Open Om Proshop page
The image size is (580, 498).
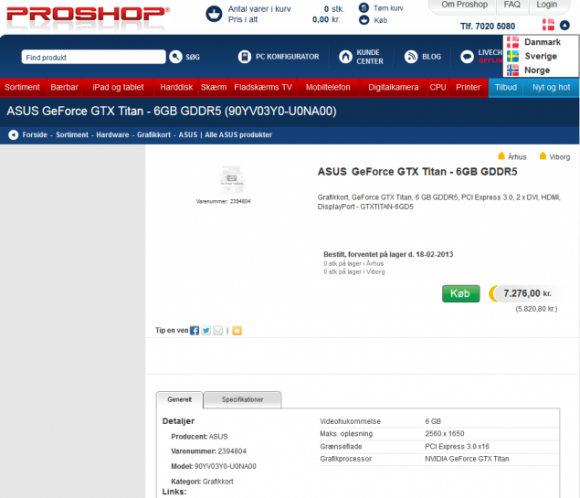(x=465, y=4)
